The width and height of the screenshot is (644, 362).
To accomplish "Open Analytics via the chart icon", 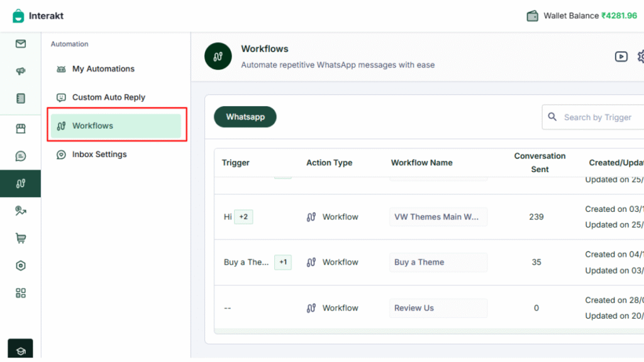I will point(21,211).
